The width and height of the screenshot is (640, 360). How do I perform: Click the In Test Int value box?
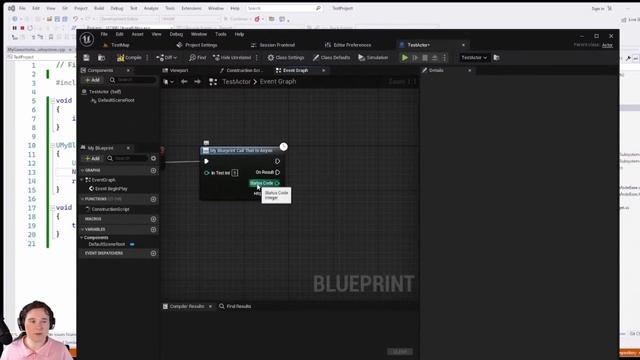235,173
